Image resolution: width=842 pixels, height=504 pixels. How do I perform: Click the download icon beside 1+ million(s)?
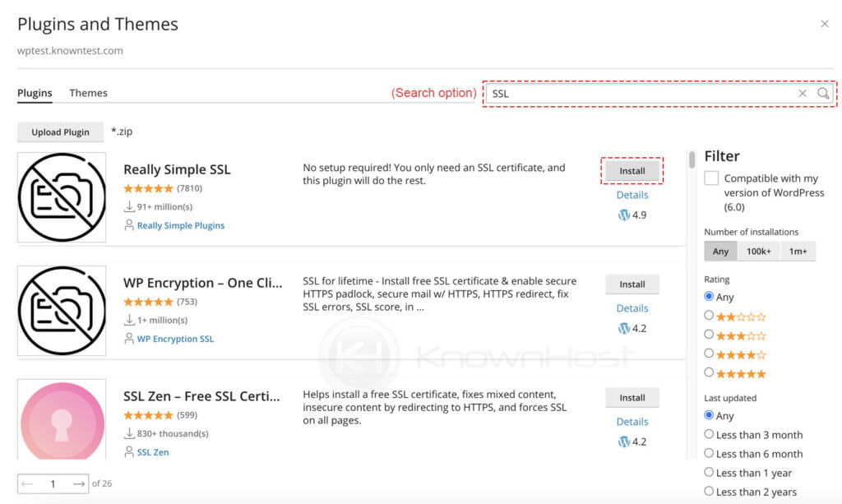(x=129, y=320)
